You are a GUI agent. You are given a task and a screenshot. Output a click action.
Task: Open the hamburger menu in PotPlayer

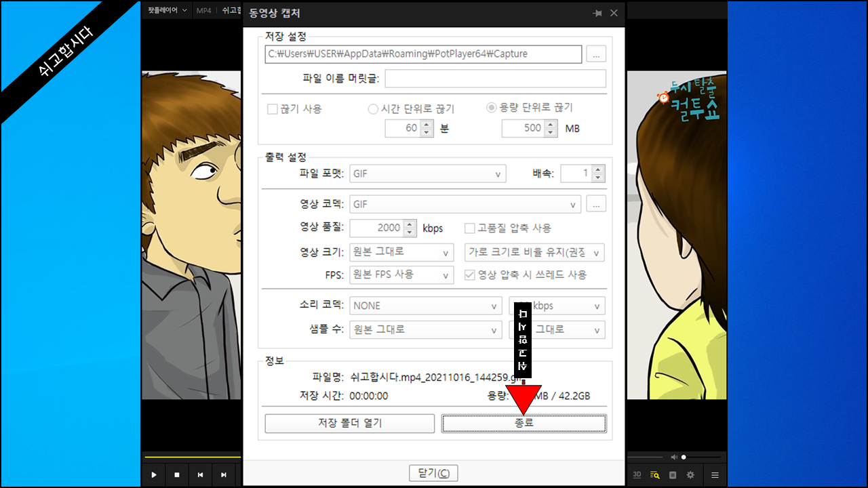point(715,475)
